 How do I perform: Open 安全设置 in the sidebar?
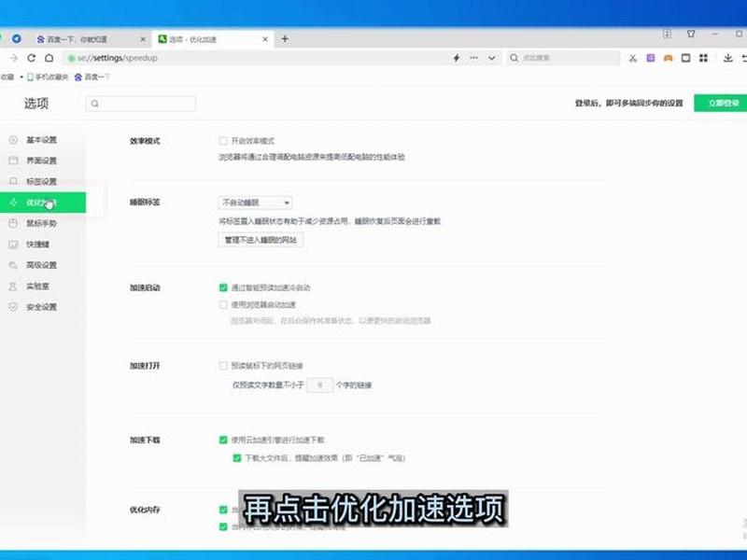tap(41, 307)
